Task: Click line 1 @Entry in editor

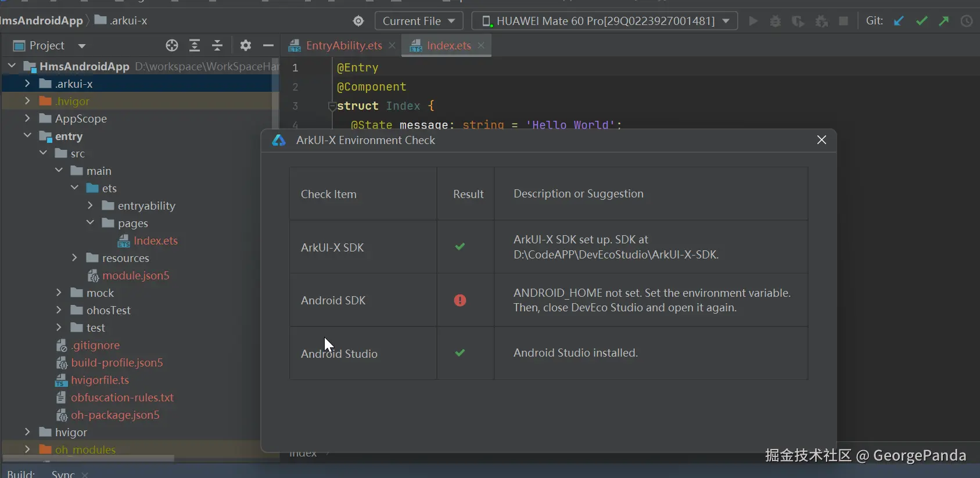Action: tap(357, 67)
